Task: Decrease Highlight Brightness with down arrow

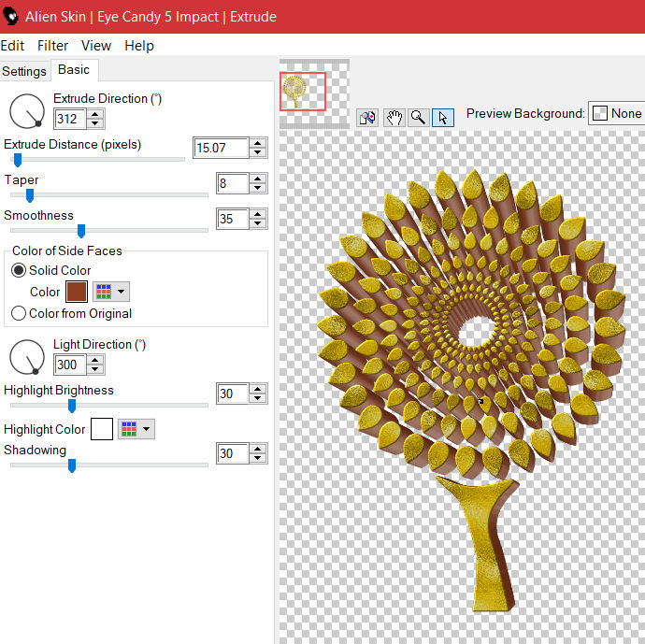Action: point(257,398)
